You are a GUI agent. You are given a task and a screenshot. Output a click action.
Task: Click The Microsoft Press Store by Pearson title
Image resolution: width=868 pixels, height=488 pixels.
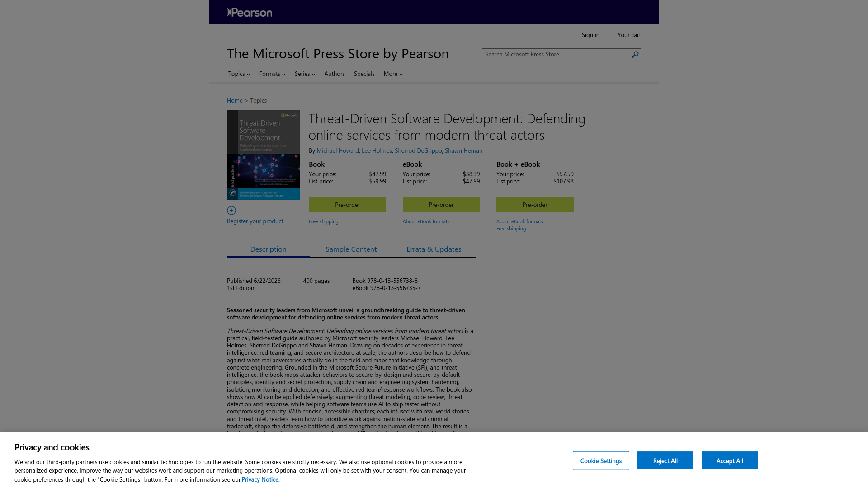(x=338, y=53)
